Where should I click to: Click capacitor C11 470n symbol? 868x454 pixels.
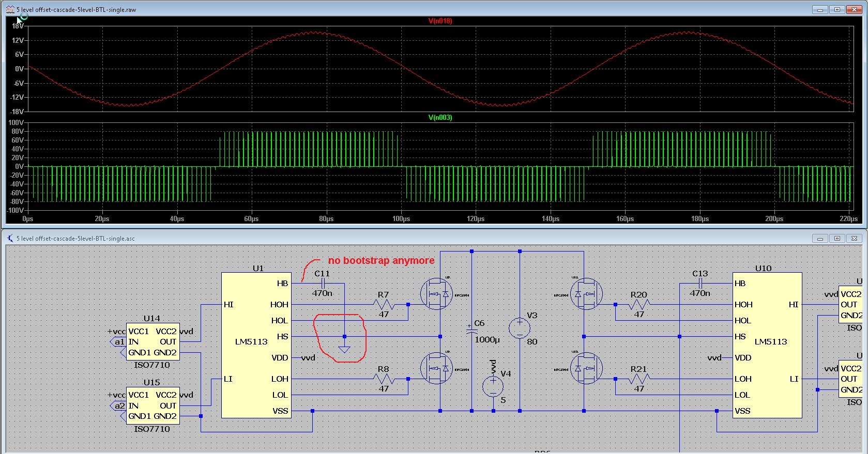click(x=323, y=284)
